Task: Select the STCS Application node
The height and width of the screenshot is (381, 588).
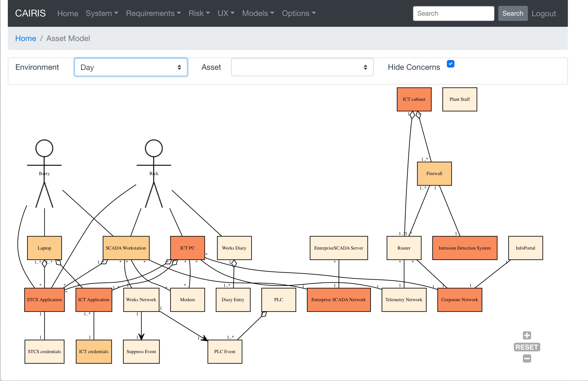Action: 44,300
